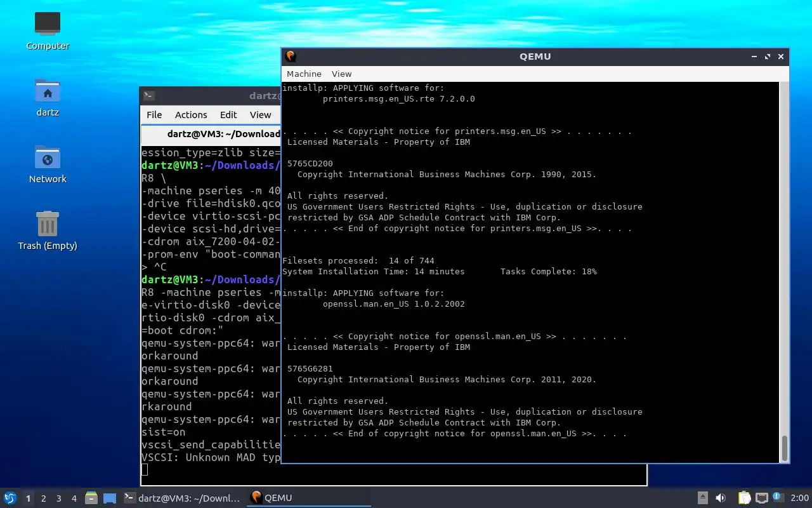Open the File menu in terminal window
The height and width of the screenshot is (508, 812).
154,115
